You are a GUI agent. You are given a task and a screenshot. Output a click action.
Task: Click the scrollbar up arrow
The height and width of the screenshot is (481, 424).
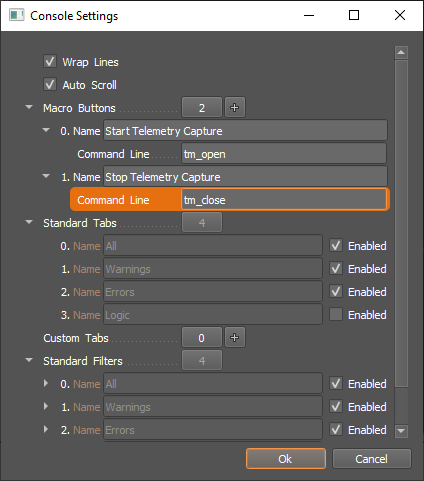coord(401,52)
